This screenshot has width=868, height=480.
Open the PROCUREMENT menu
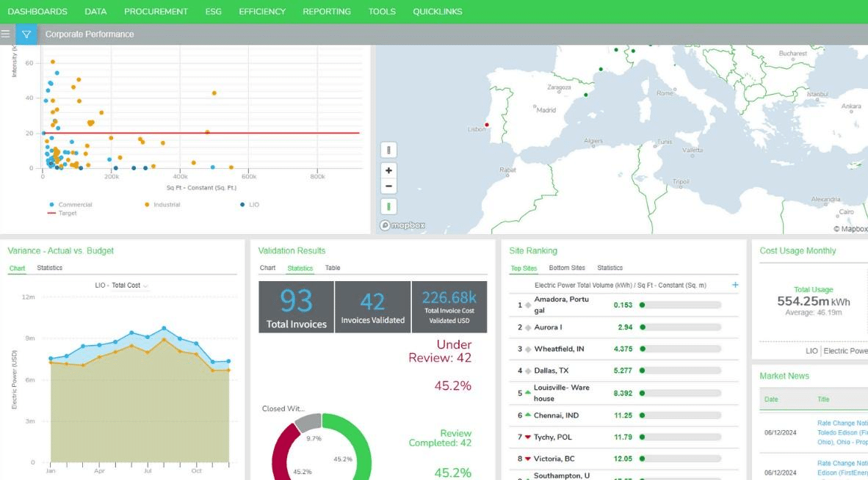[x=156, y=12]
